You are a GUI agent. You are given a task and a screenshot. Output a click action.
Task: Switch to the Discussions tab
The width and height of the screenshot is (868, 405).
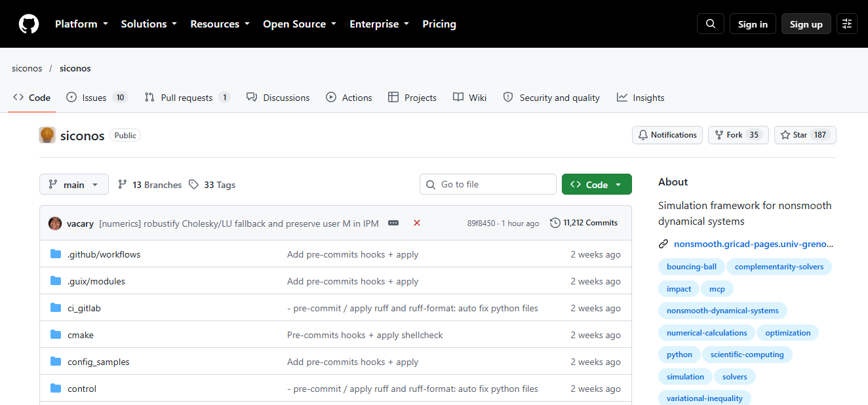click(278, 98)
